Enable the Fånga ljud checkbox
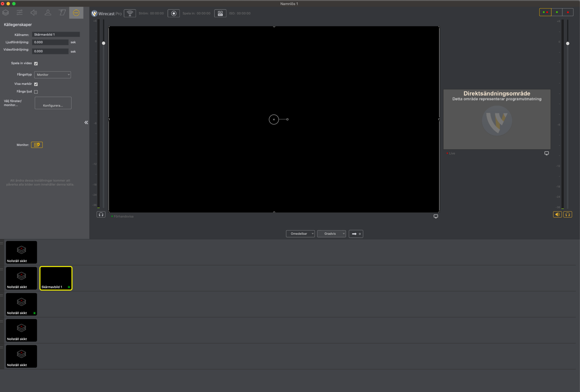Image resolution: width=580 pixels, height=392 pixels. (36, 92)
